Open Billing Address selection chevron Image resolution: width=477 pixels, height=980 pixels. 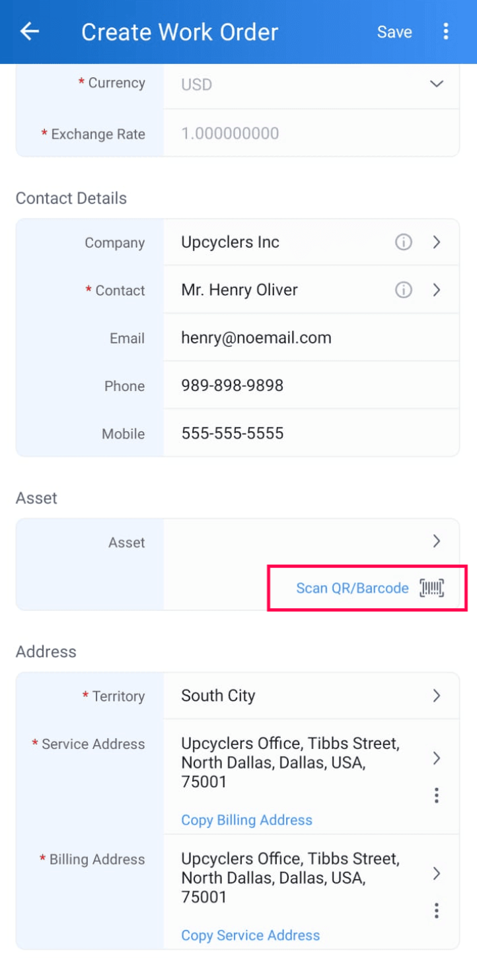coord(436,874)
